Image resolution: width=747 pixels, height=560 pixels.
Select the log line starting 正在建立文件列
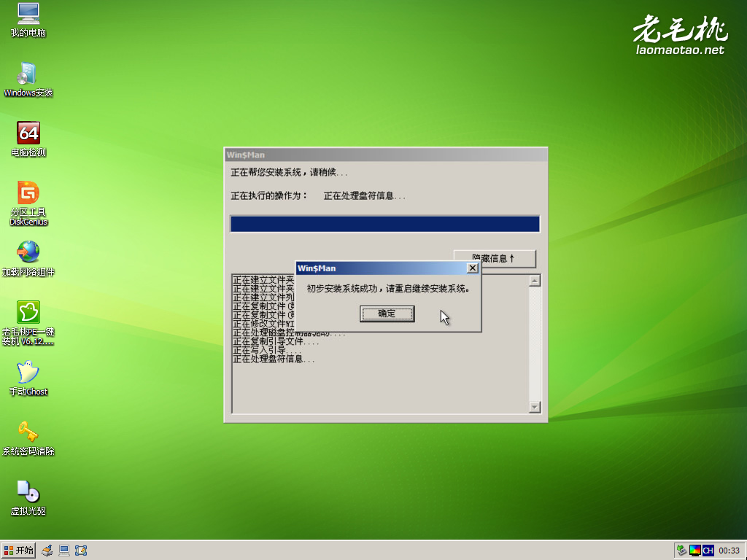pyautogui.click(x=264, y=297)
